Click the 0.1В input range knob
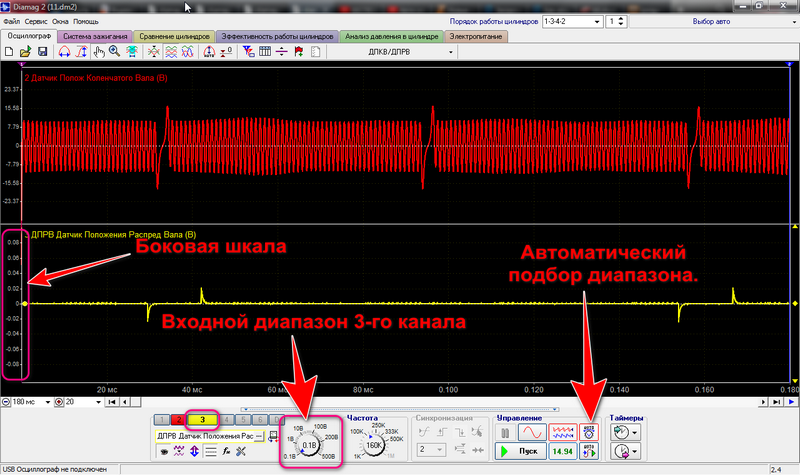The width and height of the screenshot is (800, 475). [x=309, y=445]
